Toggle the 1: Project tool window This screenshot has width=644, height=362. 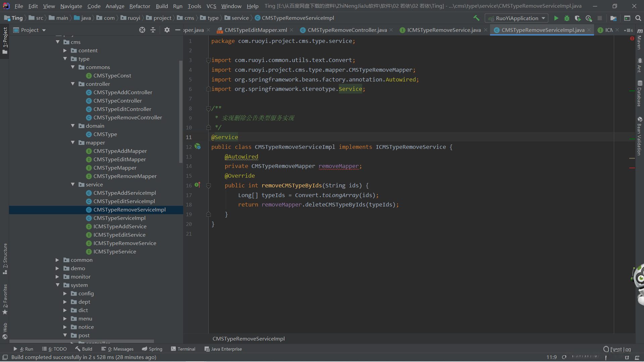5,40
